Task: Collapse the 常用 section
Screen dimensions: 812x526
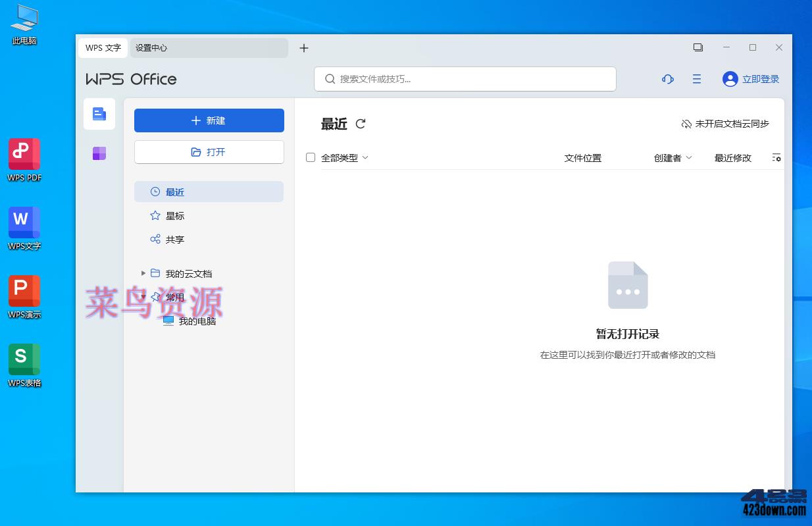Action: [x=143, y=297]
